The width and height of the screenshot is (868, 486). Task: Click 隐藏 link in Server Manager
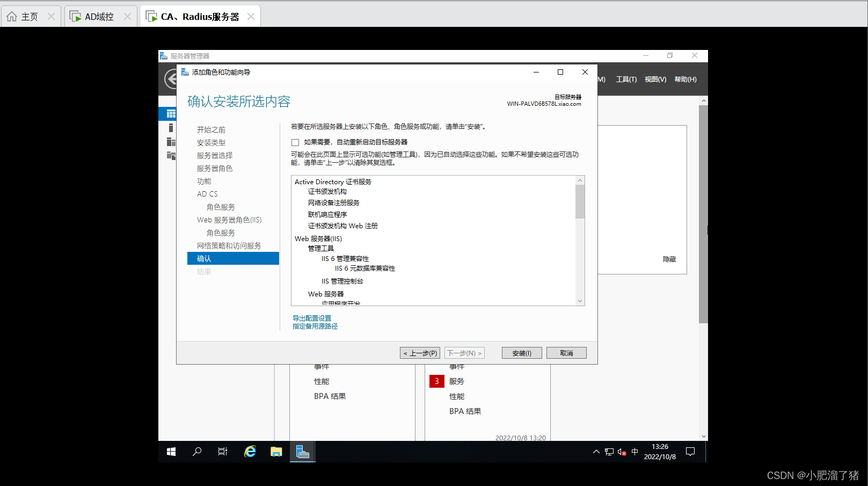[669, 259]
